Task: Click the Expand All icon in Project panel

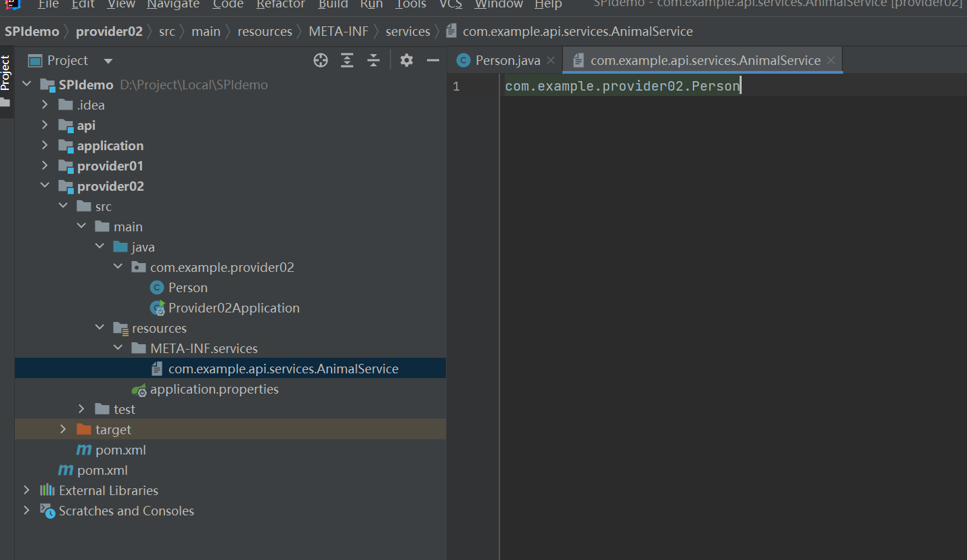Action: [347, 61]
